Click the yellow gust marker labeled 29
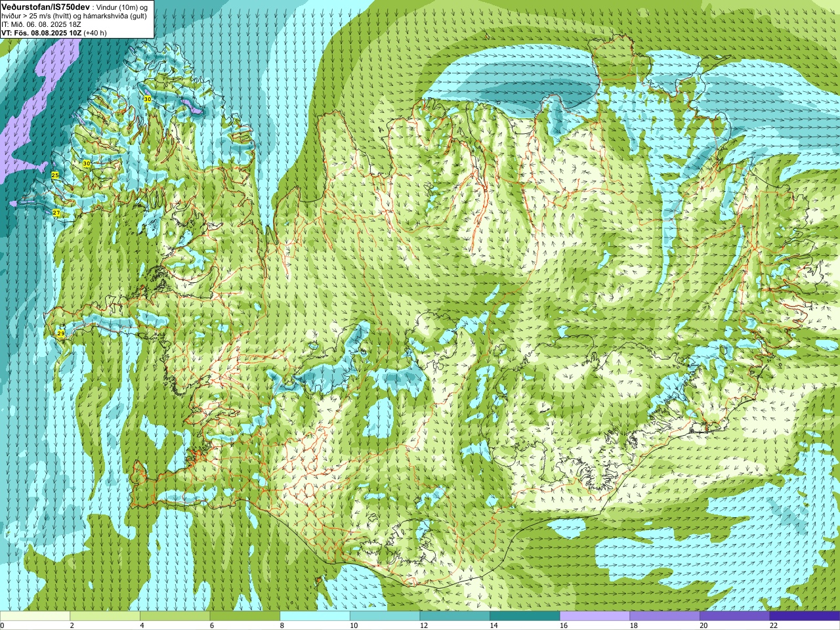The width and height of the screenshot is (840, 630). [x=61, y=334]
